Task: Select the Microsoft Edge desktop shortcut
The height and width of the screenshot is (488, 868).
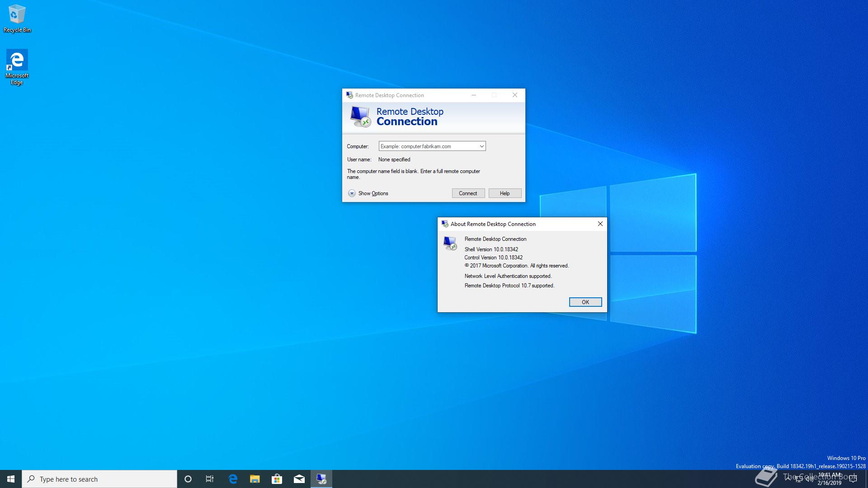Action: click(x=17, y=67)
